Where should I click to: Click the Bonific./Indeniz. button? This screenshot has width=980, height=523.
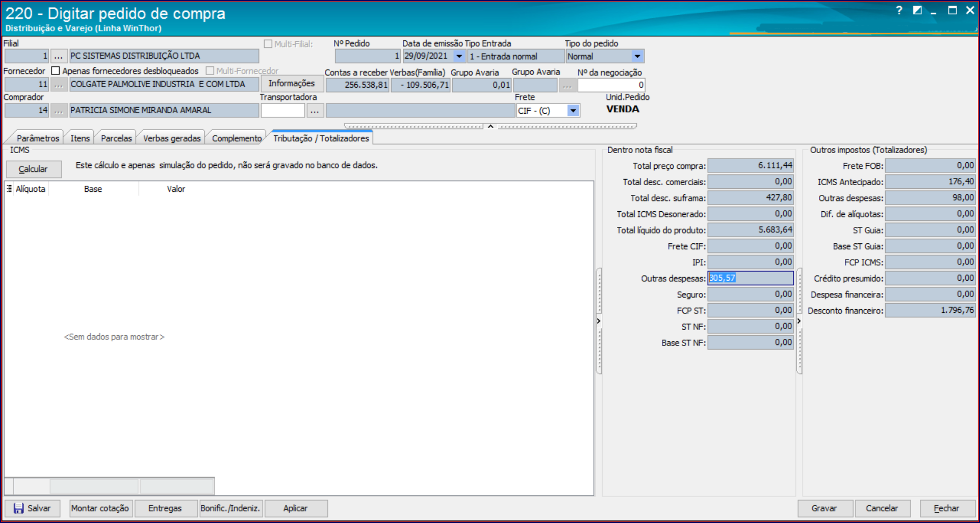[230, 508]
